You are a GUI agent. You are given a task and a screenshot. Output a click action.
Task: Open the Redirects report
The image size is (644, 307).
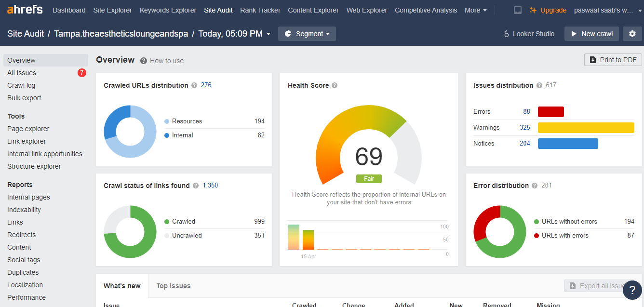coord(22,235)
